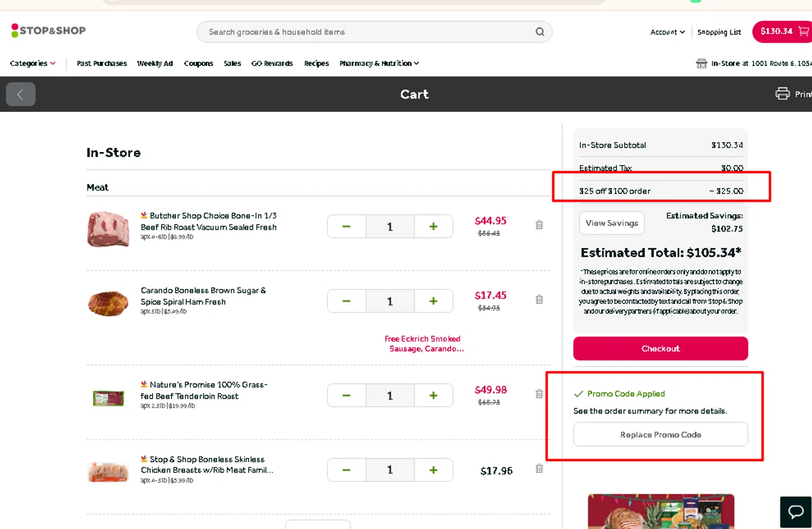Open the Account dropdown menu
This screenshot has width=812, height=529.
667,32
